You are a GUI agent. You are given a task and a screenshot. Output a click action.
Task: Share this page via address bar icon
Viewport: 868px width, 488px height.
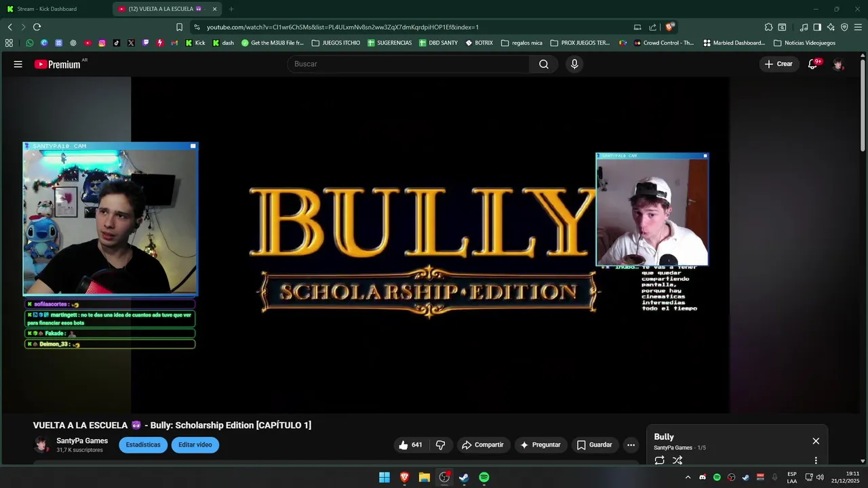coord(652,27)
